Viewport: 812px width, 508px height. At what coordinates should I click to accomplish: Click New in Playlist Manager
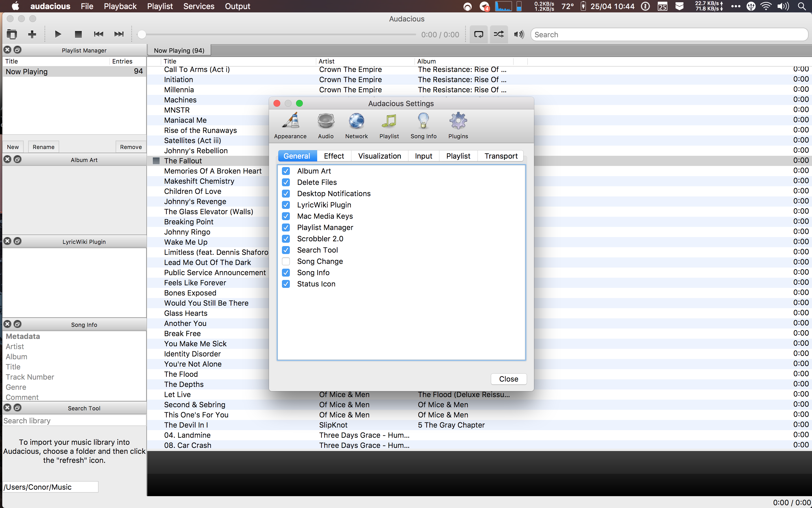[13, 147]
